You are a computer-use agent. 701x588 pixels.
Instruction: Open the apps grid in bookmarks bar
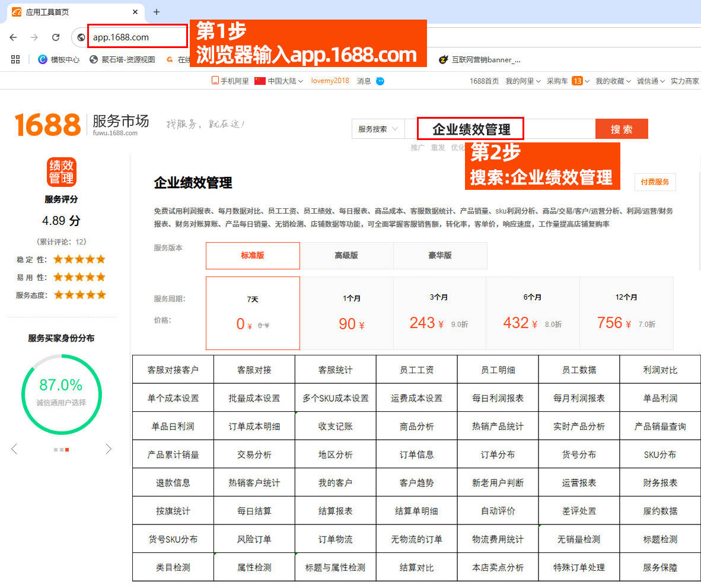click(x=15, y=59)
